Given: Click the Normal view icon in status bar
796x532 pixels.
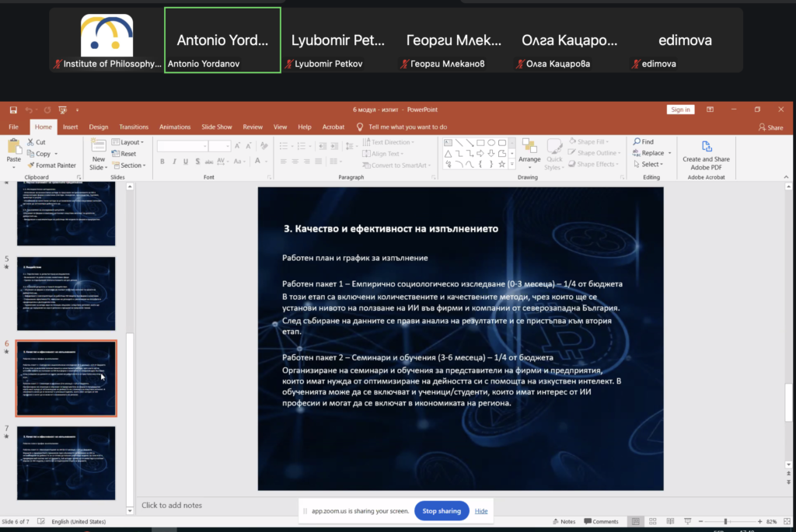Looking at the screenshot, I should pyautogui.click(x=636, y=521).
